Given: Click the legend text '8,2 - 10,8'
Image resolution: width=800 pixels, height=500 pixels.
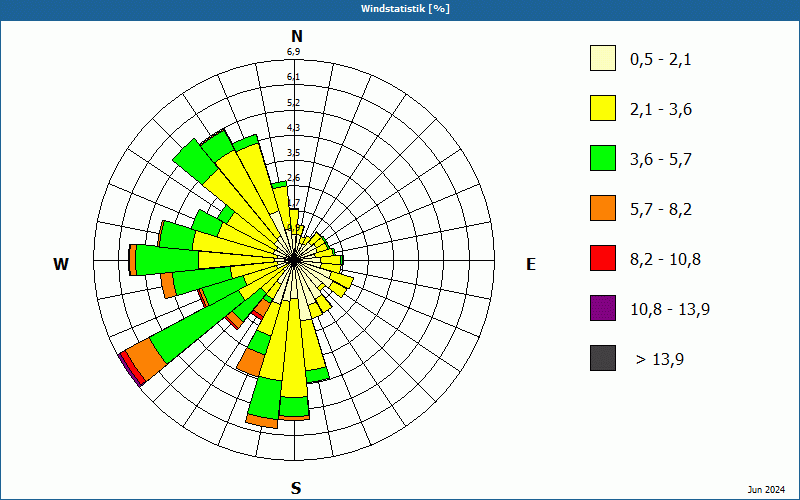Looking at the screenshot, I should pyautogui.click(x=665, y=260).
